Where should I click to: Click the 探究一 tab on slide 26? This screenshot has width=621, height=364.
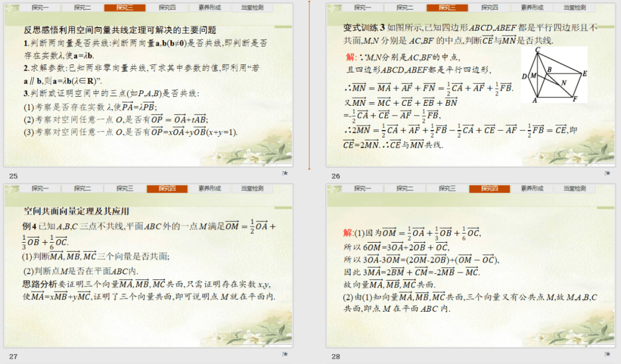[362, 7]
